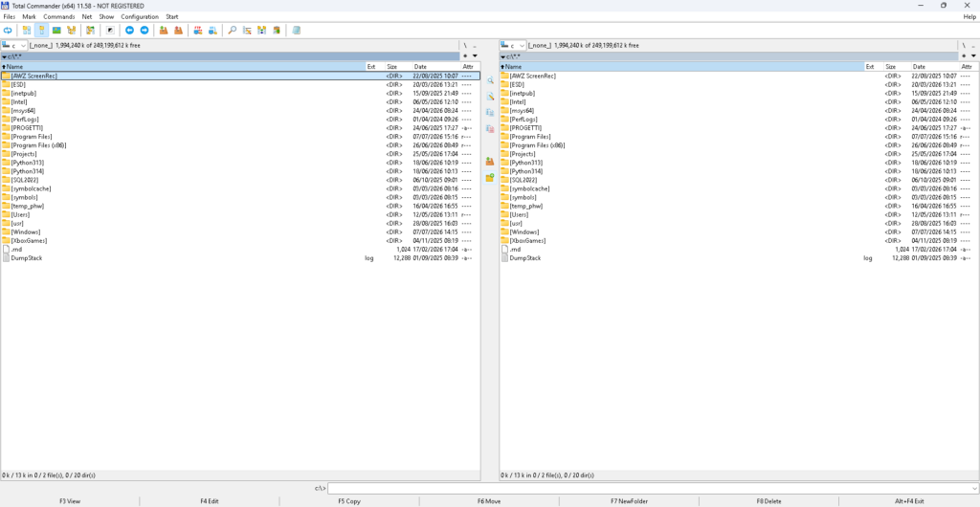Select [SQL2022] folder in left panel
Viewport: 980px width, 507px height.
[240, 180]
